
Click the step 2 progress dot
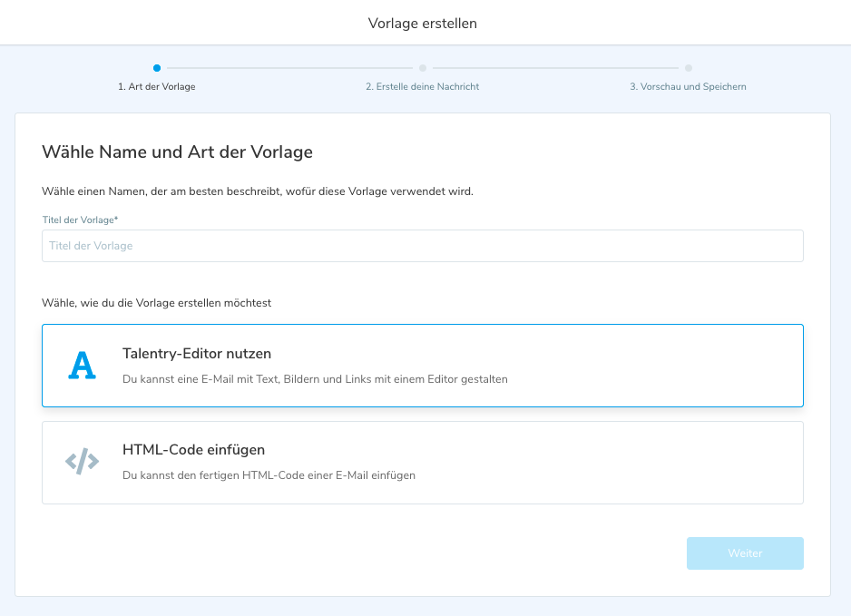(423, 67)
